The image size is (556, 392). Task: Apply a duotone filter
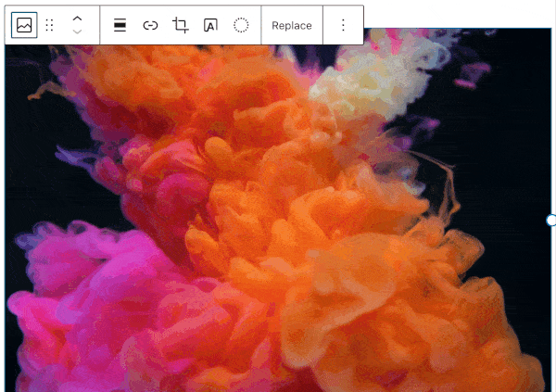click(x=241, y=26)
